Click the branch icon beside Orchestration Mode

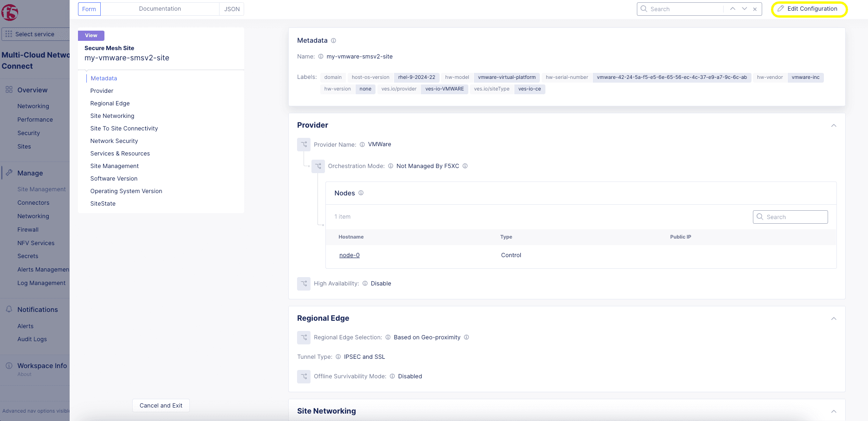[x=318, y=166]
